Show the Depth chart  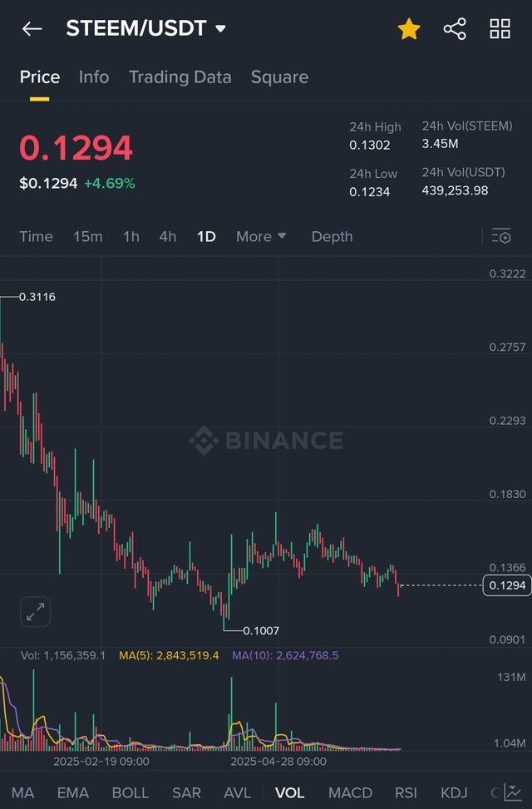click(x=332, y=236)
